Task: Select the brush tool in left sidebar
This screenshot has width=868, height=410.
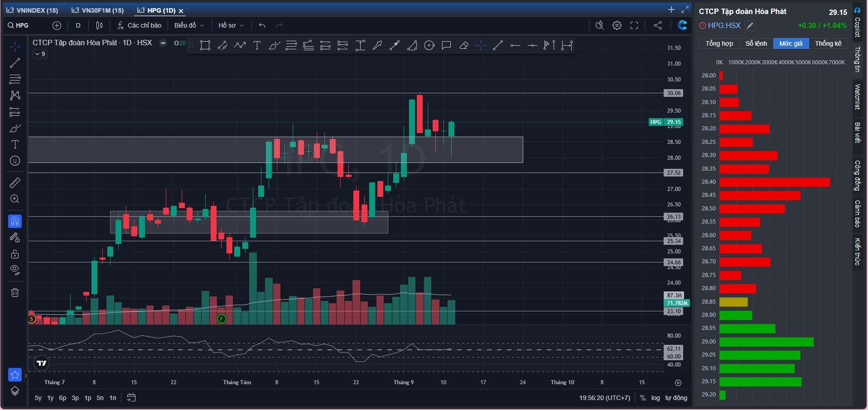Action: (x=15, y=129)
